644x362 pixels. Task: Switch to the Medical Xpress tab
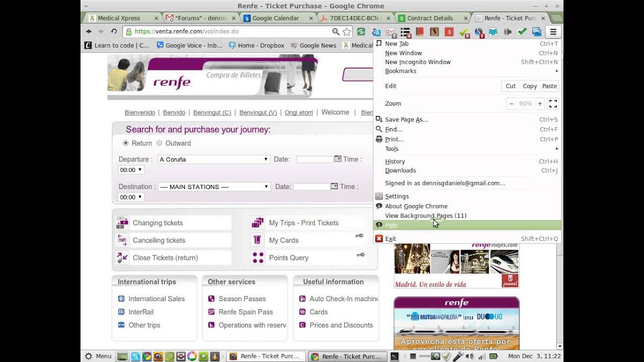click(122, 18)
